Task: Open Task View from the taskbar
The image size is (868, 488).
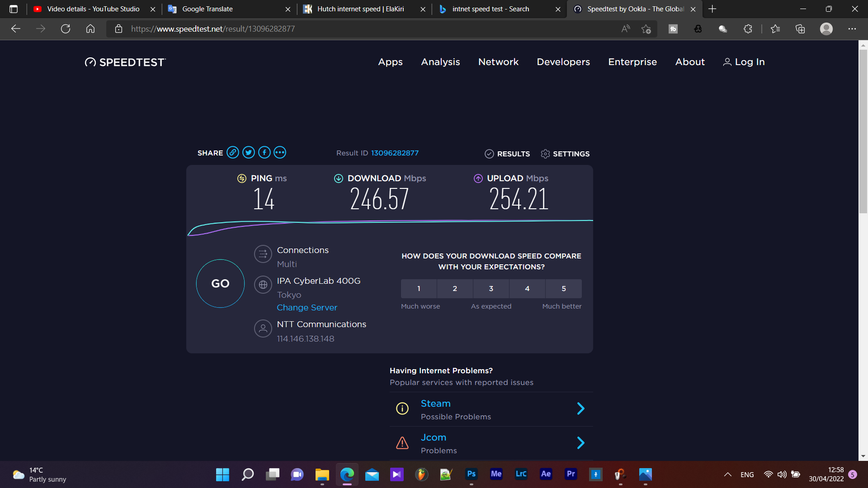Action: pos(272,474)
